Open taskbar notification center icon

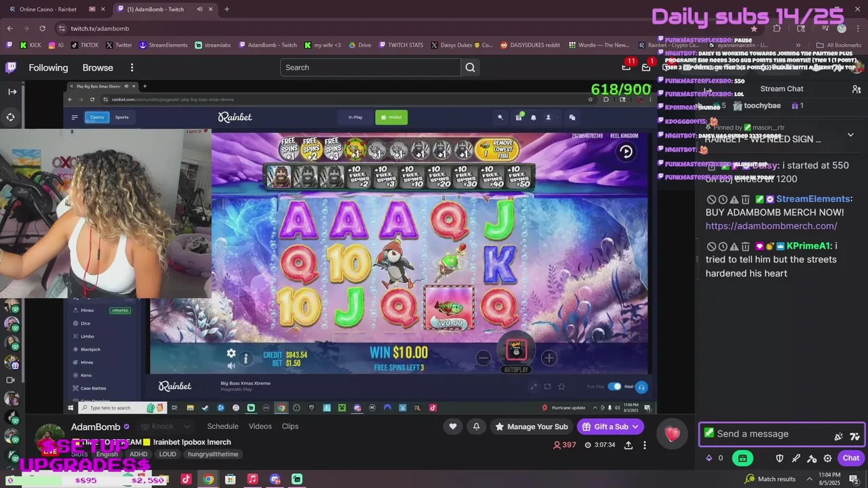click(x=854, y=479)
